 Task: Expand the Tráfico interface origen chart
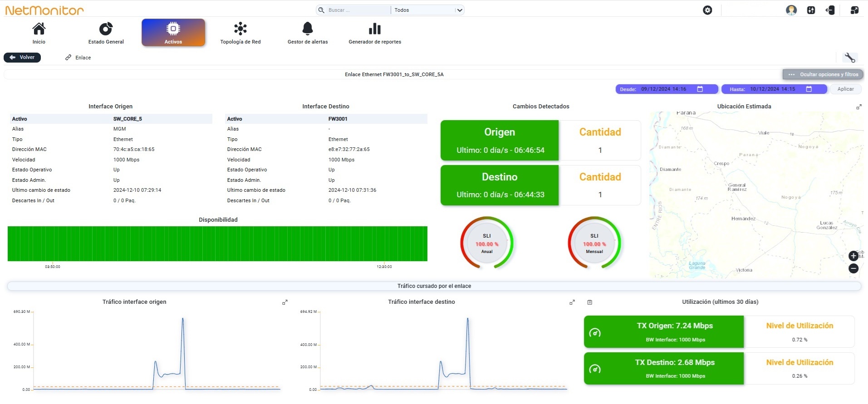click(285, 302)
